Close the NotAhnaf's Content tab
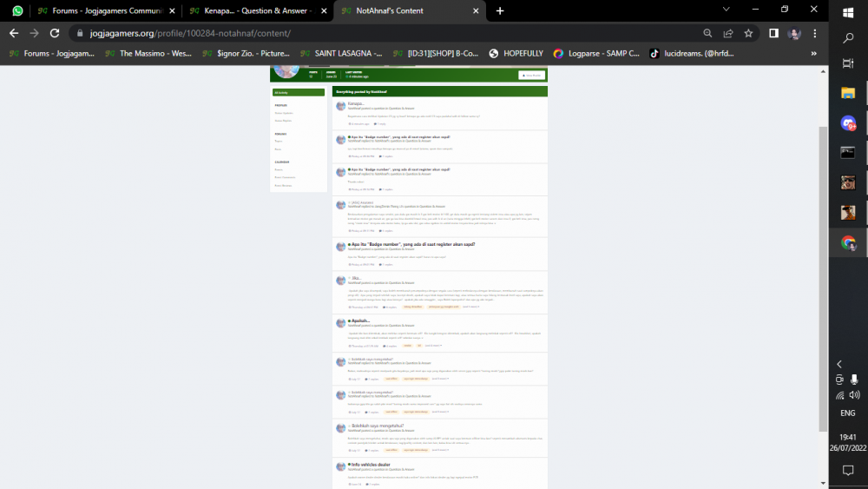 [476, 10]
